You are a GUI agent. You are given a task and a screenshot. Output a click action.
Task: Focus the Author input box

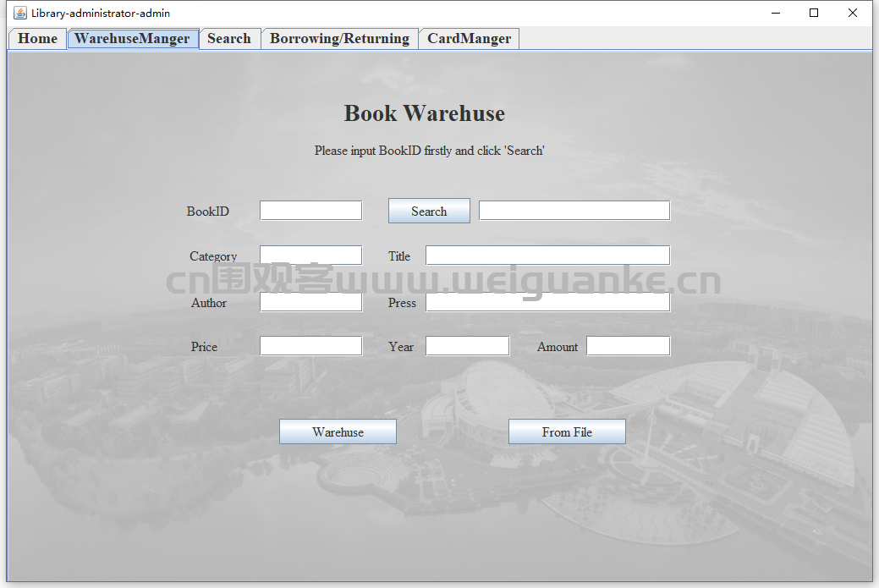coord(311,302)
